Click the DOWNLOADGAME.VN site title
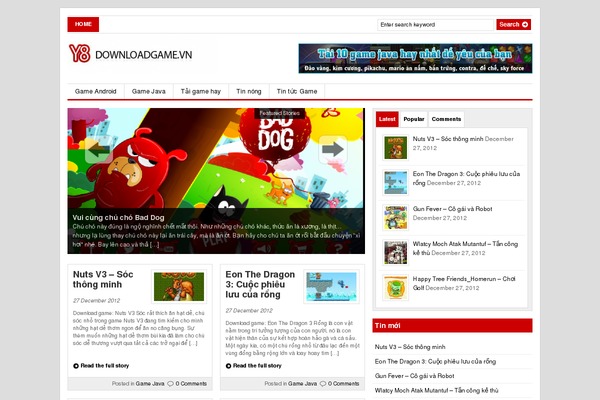The width and height of the screenshot is (600, 400). tap(143, 55)
